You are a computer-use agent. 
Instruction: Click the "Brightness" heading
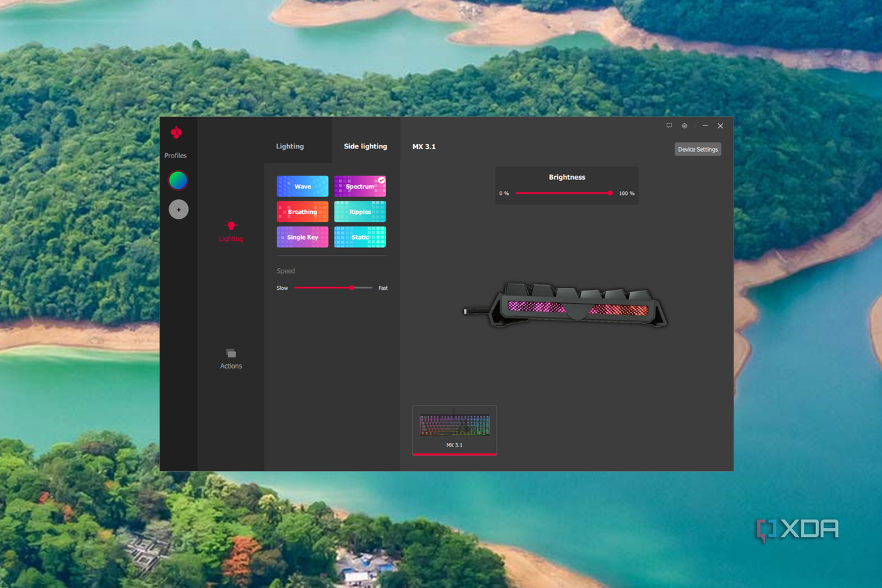(567, 177)
